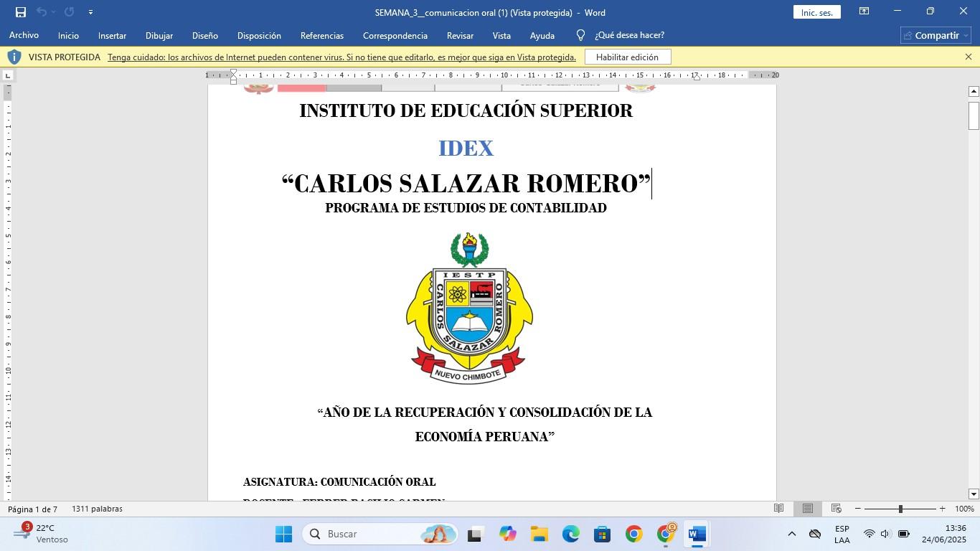Click vertical scrollbar down arrow
Image resolution: width=980 pixels, height=551 pixels.
pyautogui.click(x=974, y=494)
